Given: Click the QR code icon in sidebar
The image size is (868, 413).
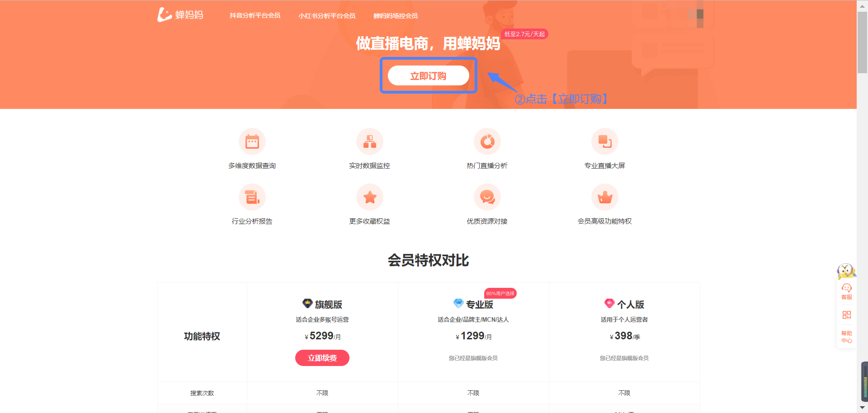Looking at the screenshot, I should [847, 315].
